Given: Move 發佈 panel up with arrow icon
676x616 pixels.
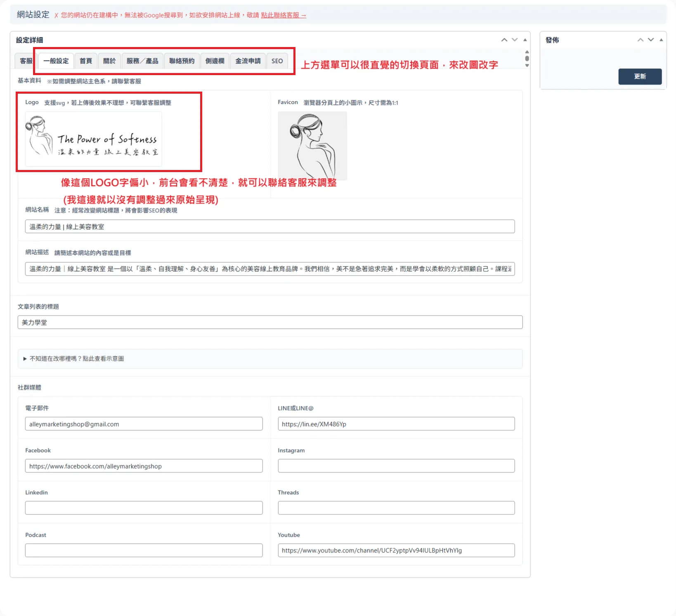Looking at the screenshot, I should (641, 40).
